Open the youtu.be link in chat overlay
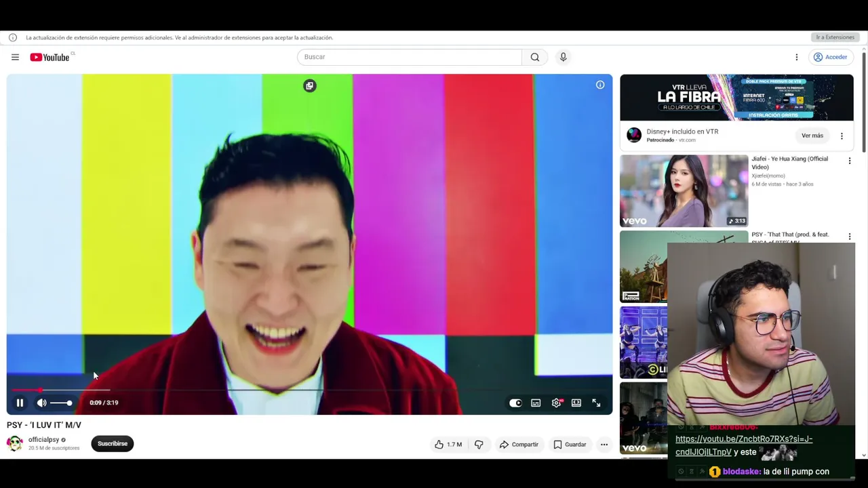The height and width of the screenshot is (488, 868). click(x=744, y=445)
